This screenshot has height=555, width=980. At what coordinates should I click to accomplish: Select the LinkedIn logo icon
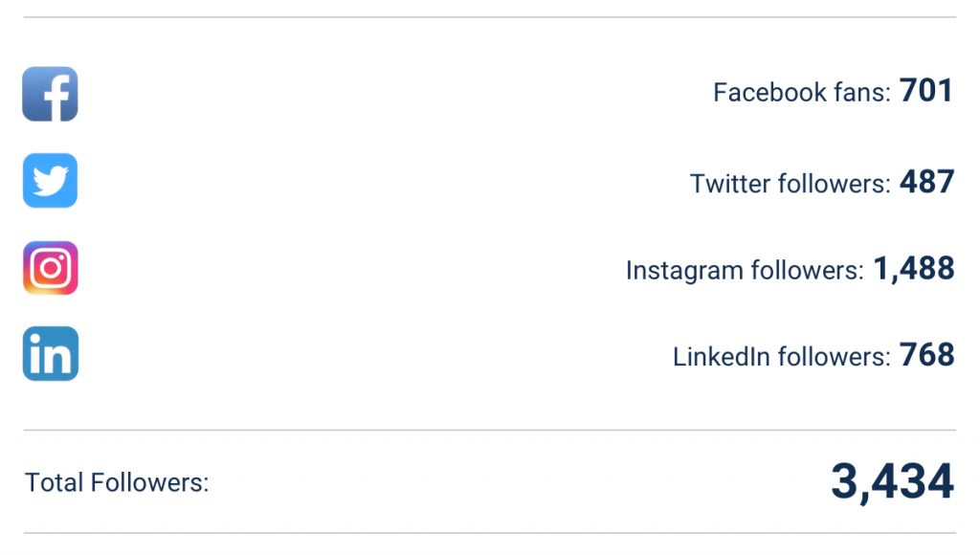click(x=51, y=354)
